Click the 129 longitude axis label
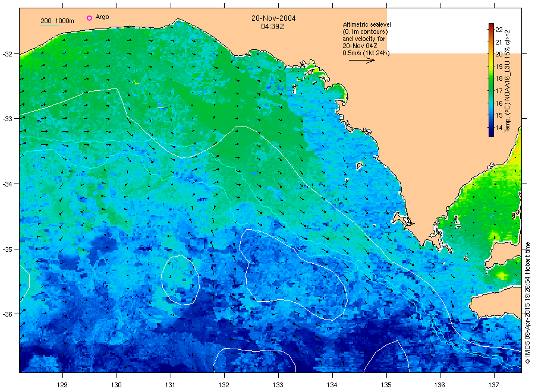 [x=62, y=385]
